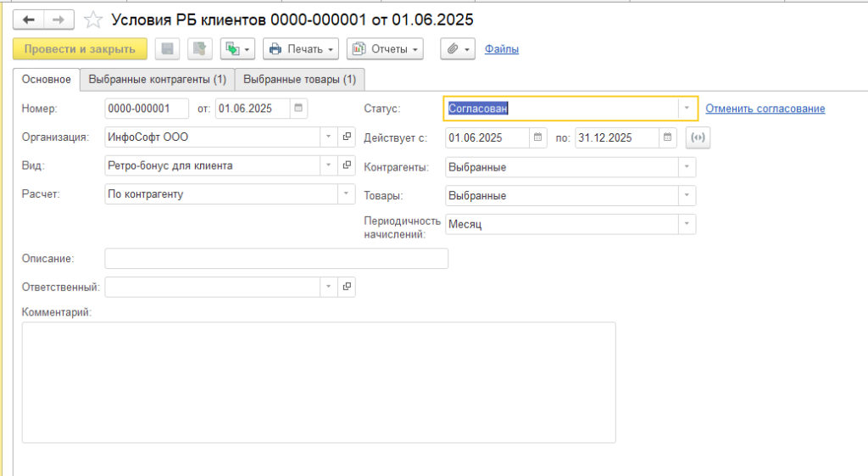This screenshot has height=476, width=868.
Task: Open the Организация record with open icon
Action: point(347,137)
